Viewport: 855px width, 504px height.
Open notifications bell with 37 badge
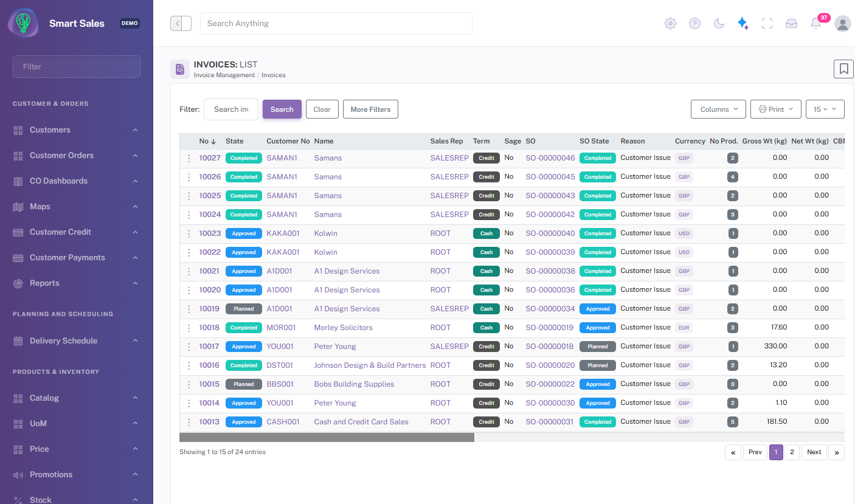coord(816,23)
